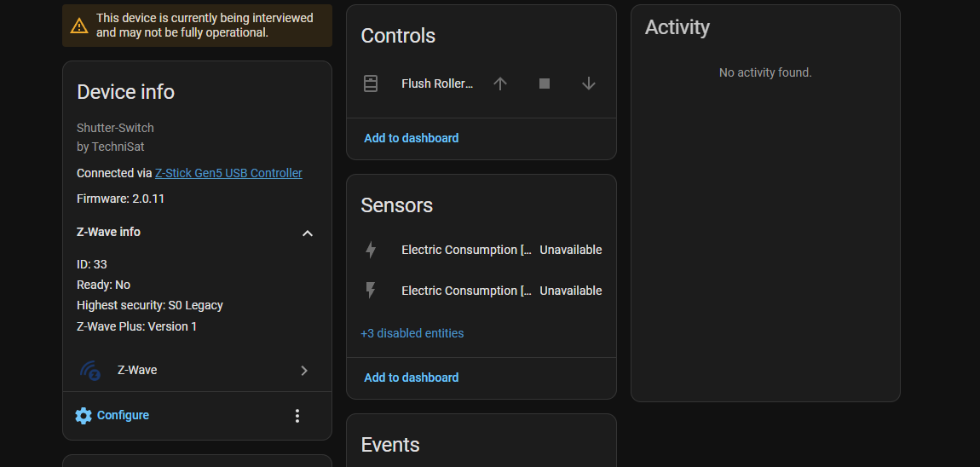Open the Z-Wave integration chevron arrow
The image size is (980, 467).
coord(304,371)
